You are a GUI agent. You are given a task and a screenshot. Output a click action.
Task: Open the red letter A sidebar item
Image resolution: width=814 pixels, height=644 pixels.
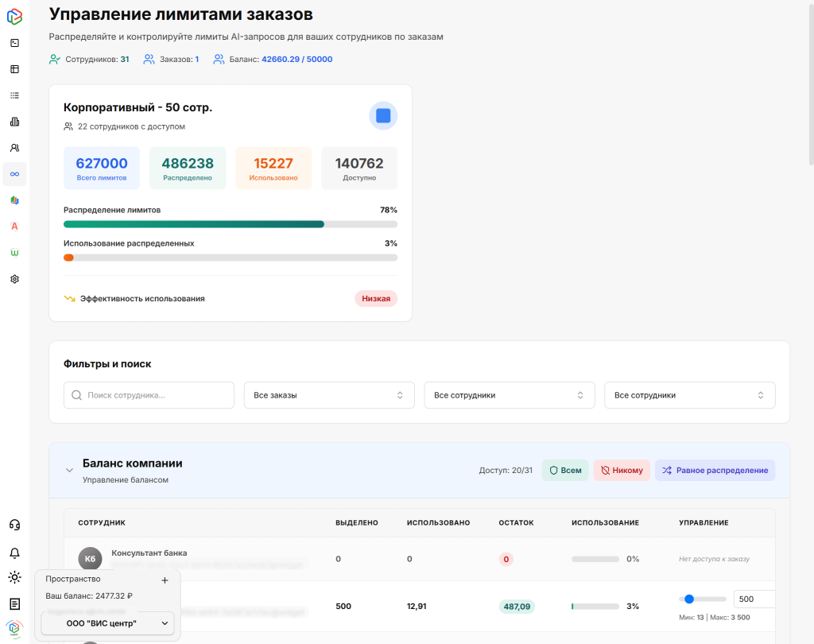14,227
